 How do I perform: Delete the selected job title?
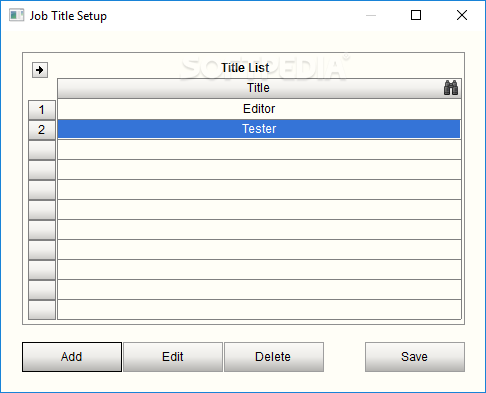pyautogui.click(x=274, y=357)
